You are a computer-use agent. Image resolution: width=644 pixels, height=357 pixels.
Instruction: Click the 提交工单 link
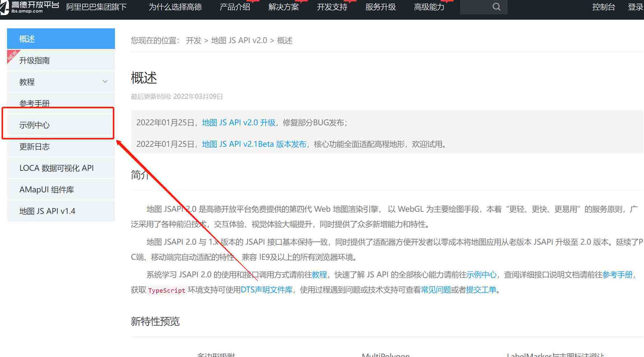coord(481,290)
